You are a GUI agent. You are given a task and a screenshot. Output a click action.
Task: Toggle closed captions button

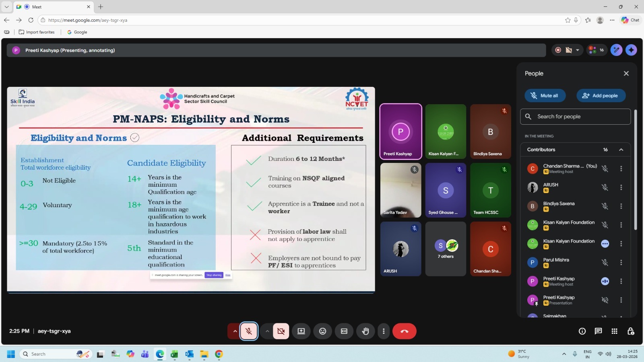point(344,331)
